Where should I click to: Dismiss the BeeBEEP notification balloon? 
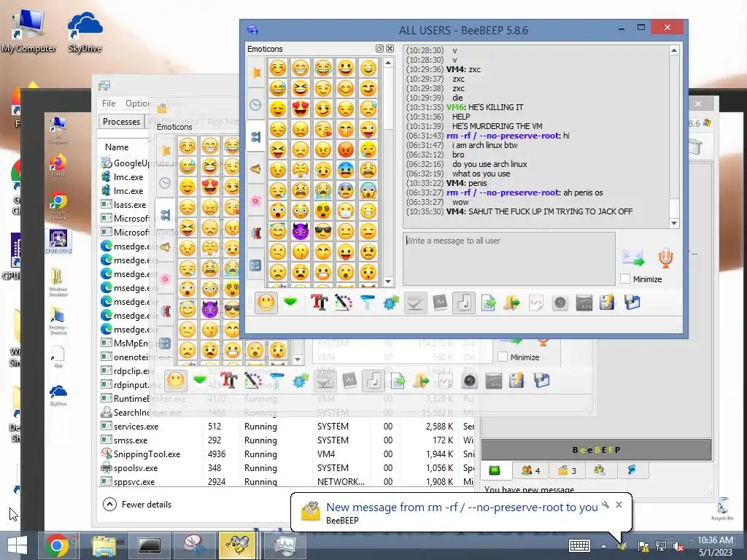[x=619, y=505]
